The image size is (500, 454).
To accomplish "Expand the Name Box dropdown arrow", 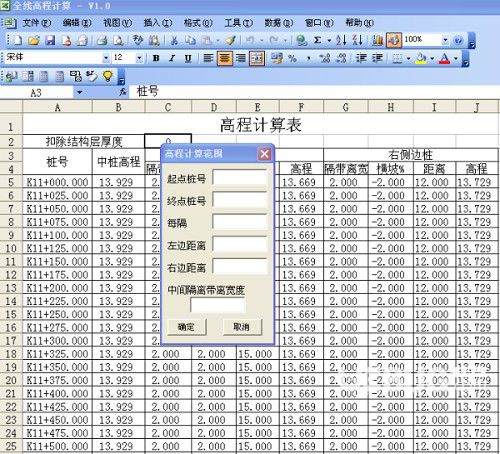I will coord(79,92).
